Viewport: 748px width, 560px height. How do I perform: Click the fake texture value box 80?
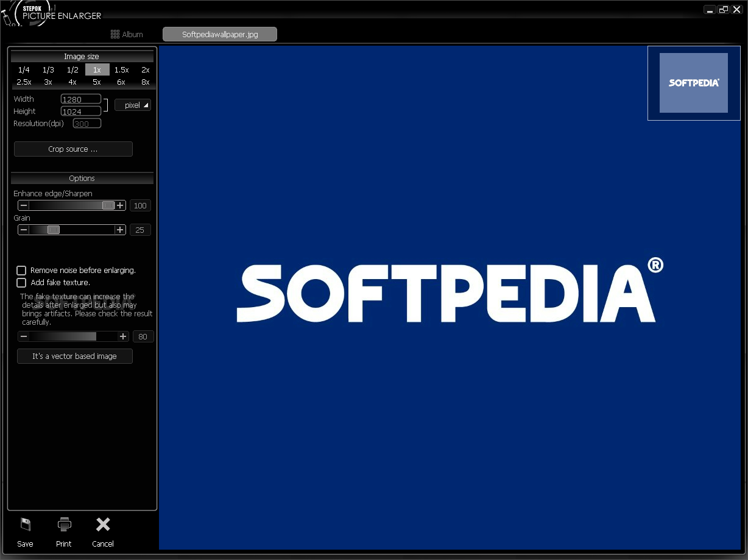(143, 336)
